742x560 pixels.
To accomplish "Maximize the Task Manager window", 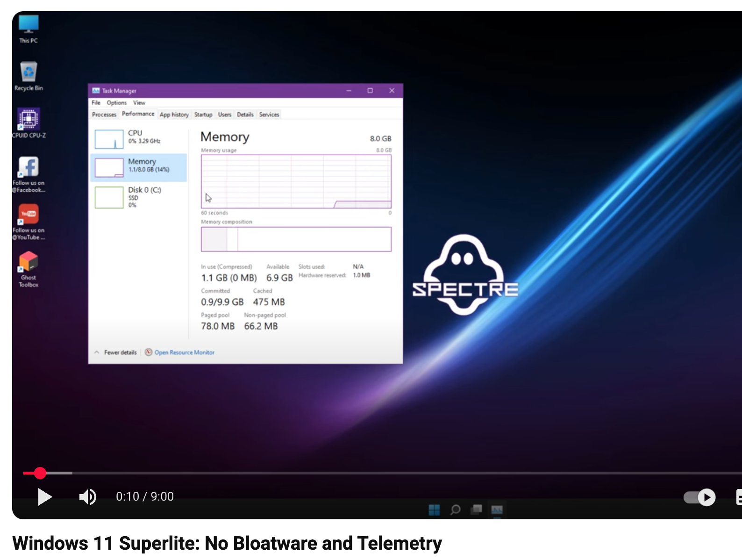I will tap(370, 91).
